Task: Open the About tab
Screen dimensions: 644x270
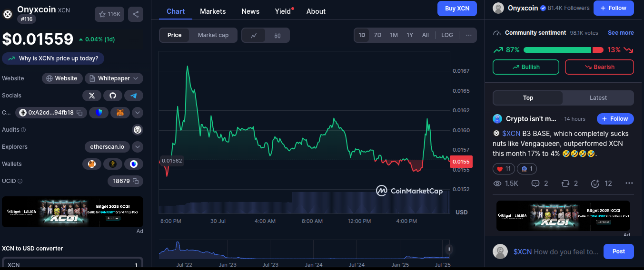Action: [316, 11]
